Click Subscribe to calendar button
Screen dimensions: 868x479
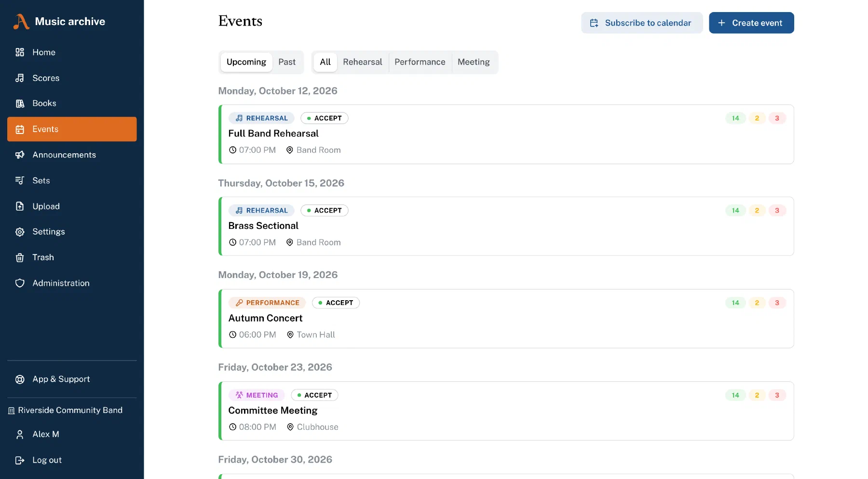click(x=642, y=23)
